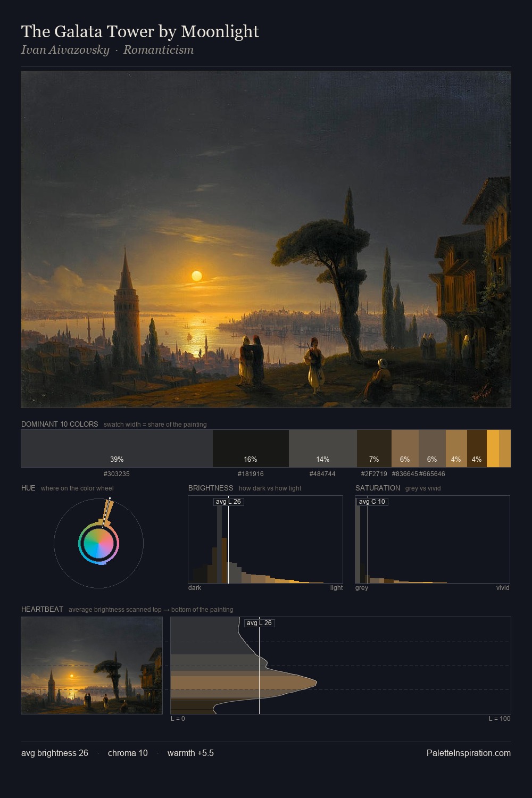The height and width of the screenshot is (798, 532).
Task: Click the hex code "#836645"
Action: pos(405,474)
